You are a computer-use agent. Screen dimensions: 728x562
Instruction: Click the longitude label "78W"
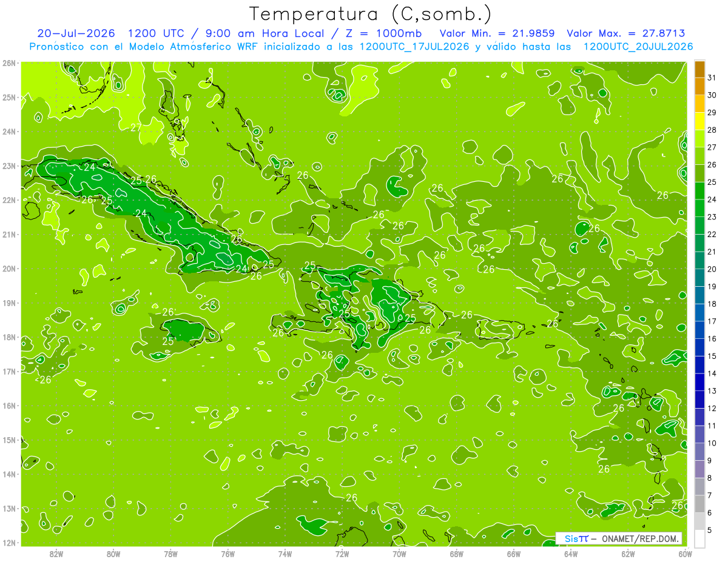click(x=170, y=554)
